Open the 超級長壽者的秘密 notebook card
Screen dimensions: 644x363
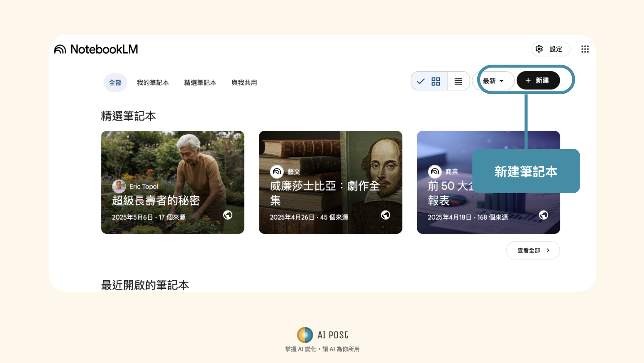pos(173,182)
